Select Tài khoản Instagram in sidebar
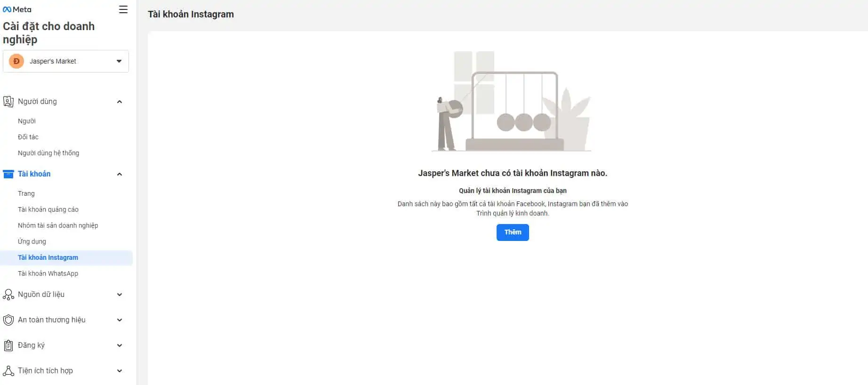Image resolution: width=868 pixels, height=385 pixels. [66, 257]
